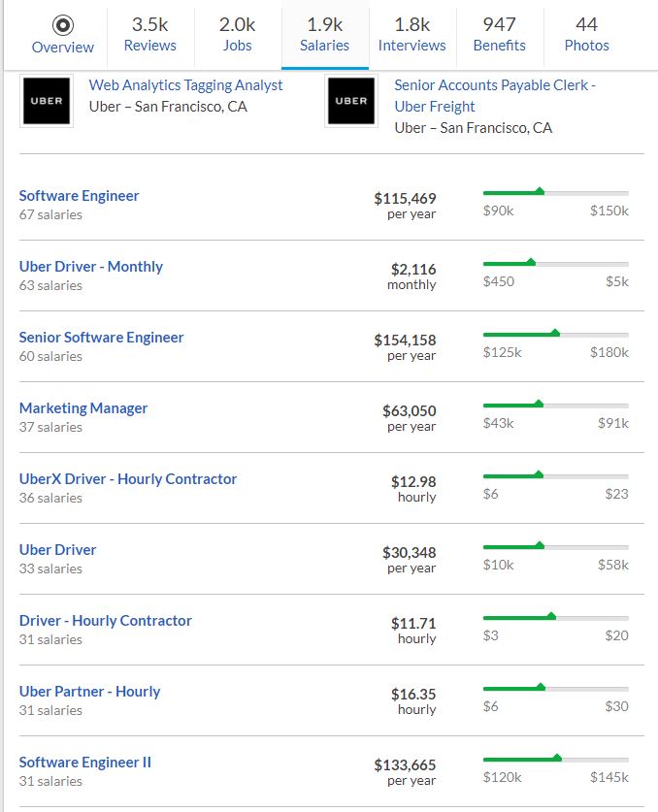Click '31 salaries' under Software Engineer II
The height and width of the screenshot is (812, 658).
point(50,782)
